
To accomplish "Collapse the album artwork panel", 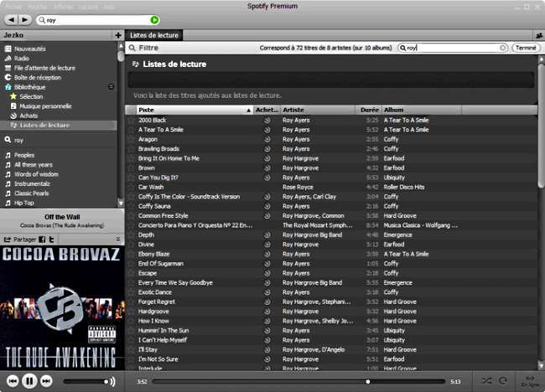I will (x=118, y=239).
